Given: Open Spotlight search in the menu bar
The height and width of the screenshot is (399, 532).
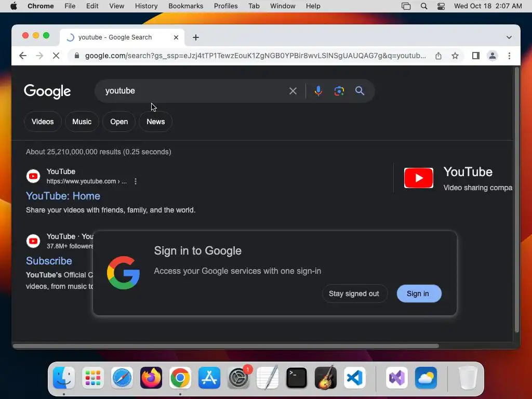Looking at the screenshot, I should tap(424, 6).
